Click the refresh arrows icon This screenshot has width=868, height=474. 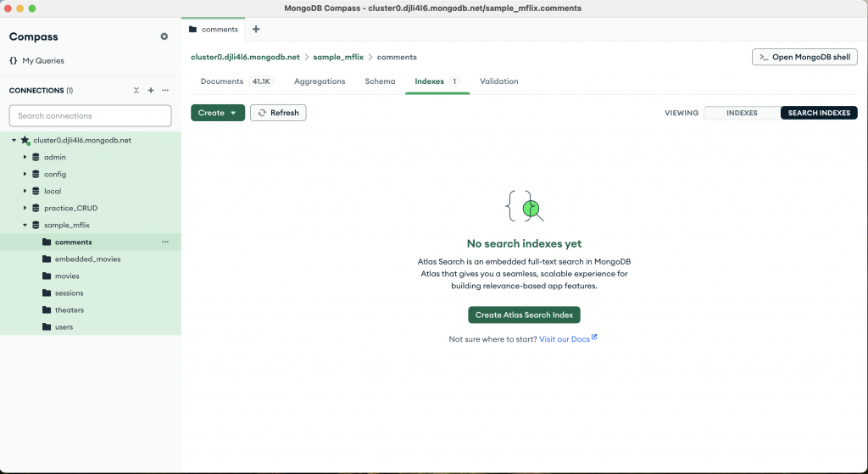(x=262, y=113)
